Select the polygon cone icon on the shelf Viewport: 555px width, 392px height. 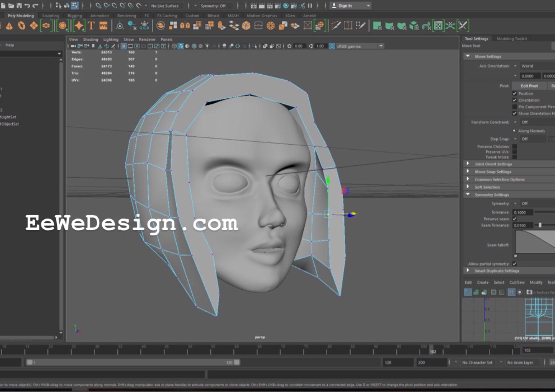[x=9, y=26]
